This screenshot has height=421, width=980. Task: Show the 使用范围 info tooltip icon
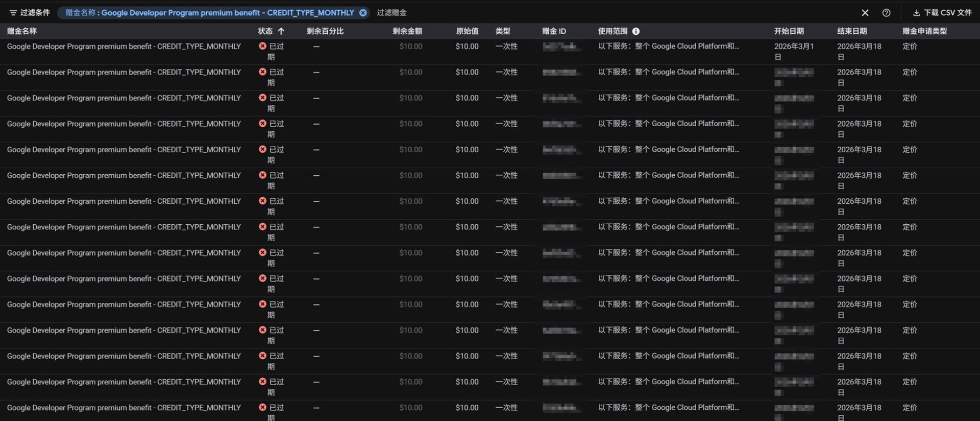coord(636,31)
